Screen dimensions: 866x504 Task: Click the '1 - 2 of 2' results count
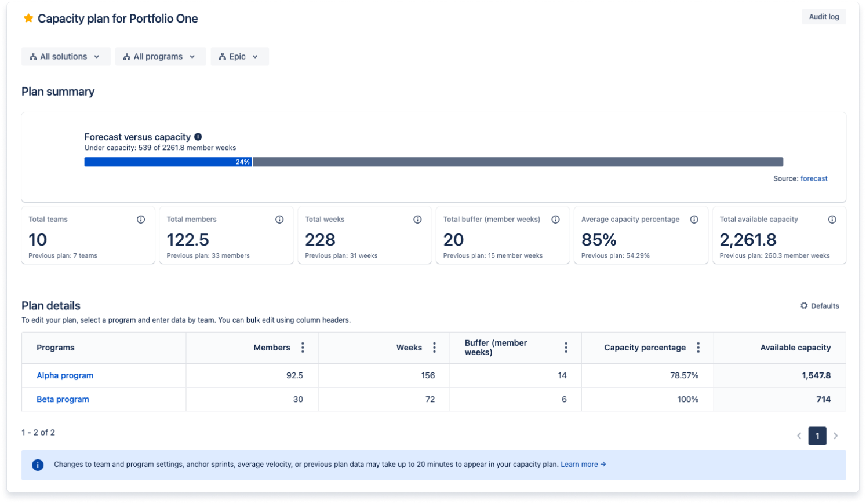(38, 433)
